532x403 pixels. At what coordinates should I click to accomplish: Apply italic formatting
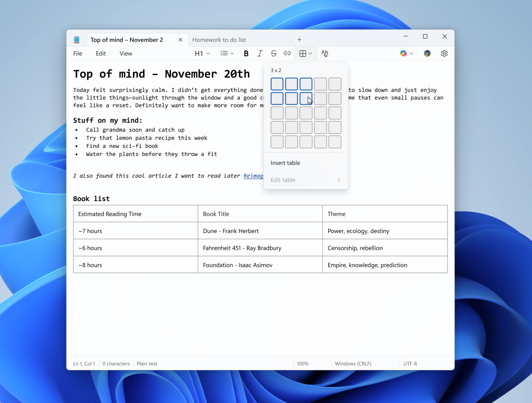260,53
